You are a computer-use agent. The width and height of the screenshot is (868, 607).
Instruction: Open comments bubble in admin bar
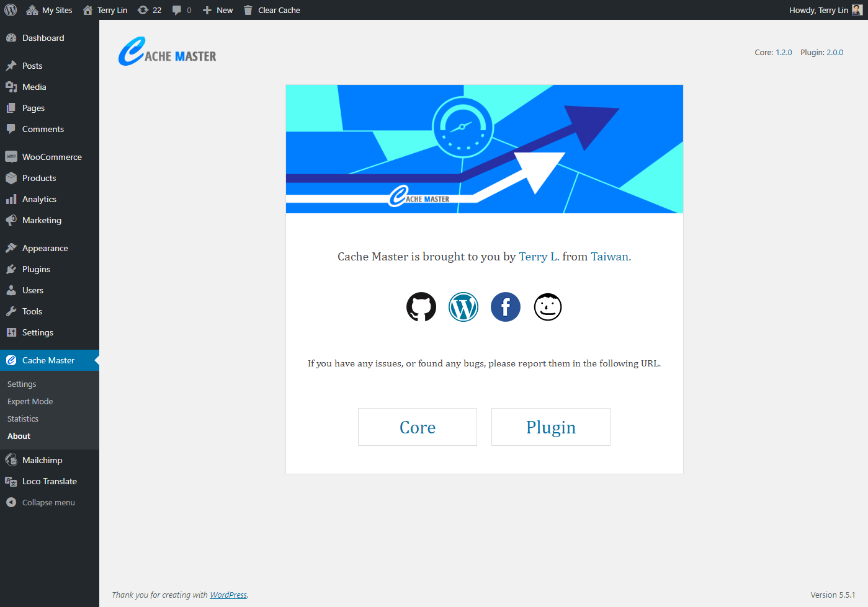[182, 10]
